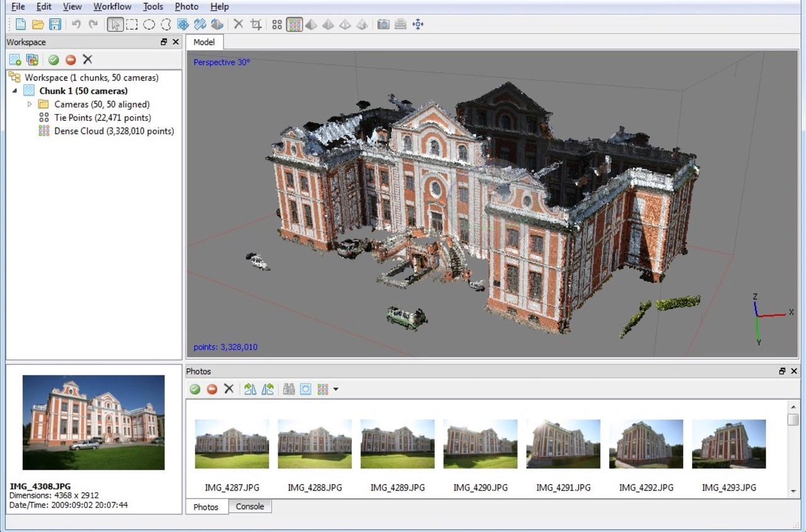Float the Workspace panel with its undock button
Viewport: 806px width, 532px height.
164,42
